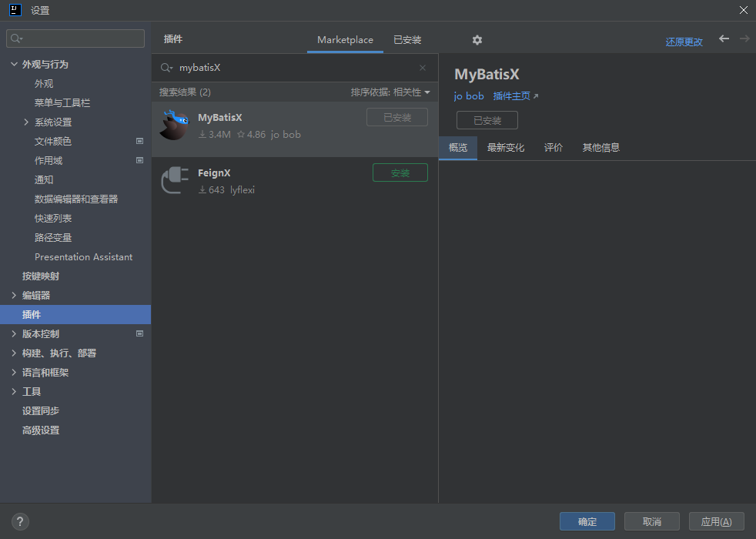
Task: Click the 取消 button
Action: [x=652, y=521]
